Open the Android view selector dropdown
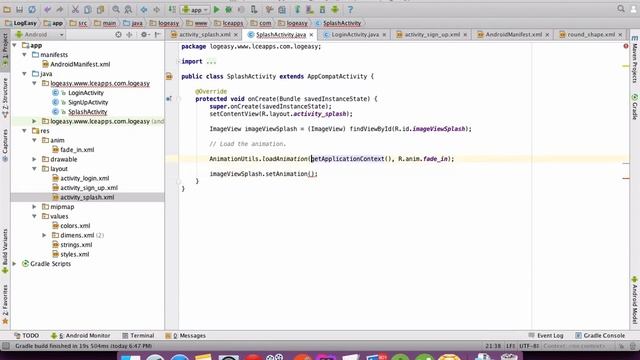Image resolution: width=640 pixels, height=360 pixels. 39,35
